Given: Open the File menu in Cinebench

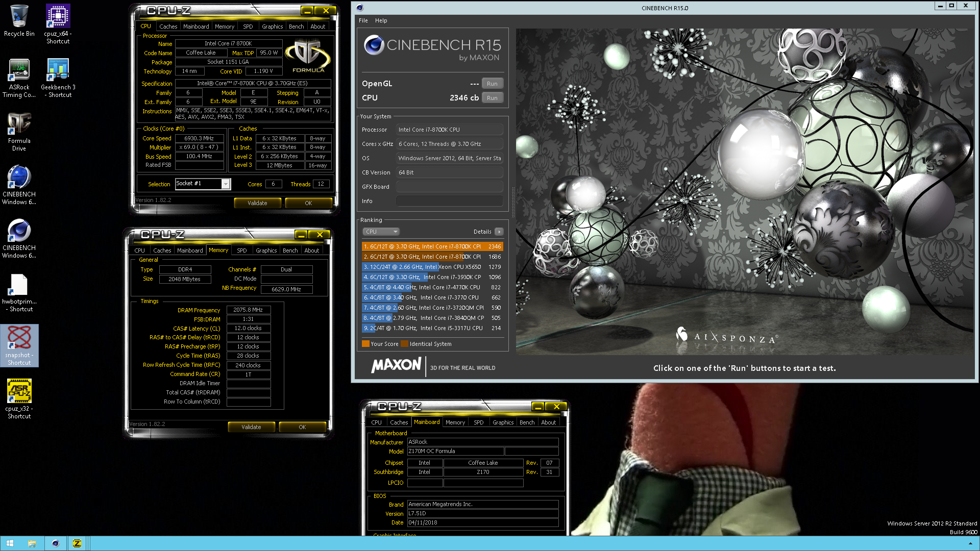Looking at the screenshot, I should tap(363, 20).
